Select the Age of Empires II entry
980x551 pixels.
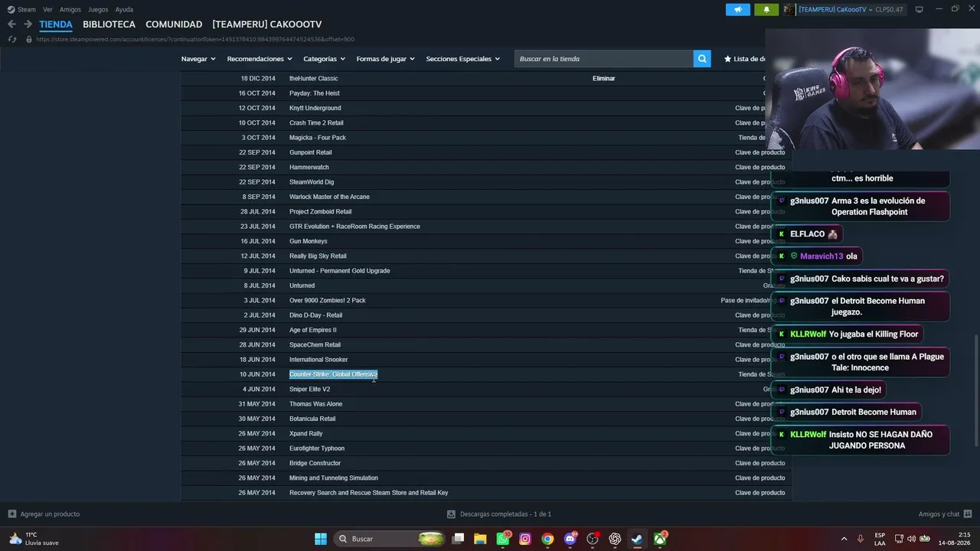coord(312,330)
